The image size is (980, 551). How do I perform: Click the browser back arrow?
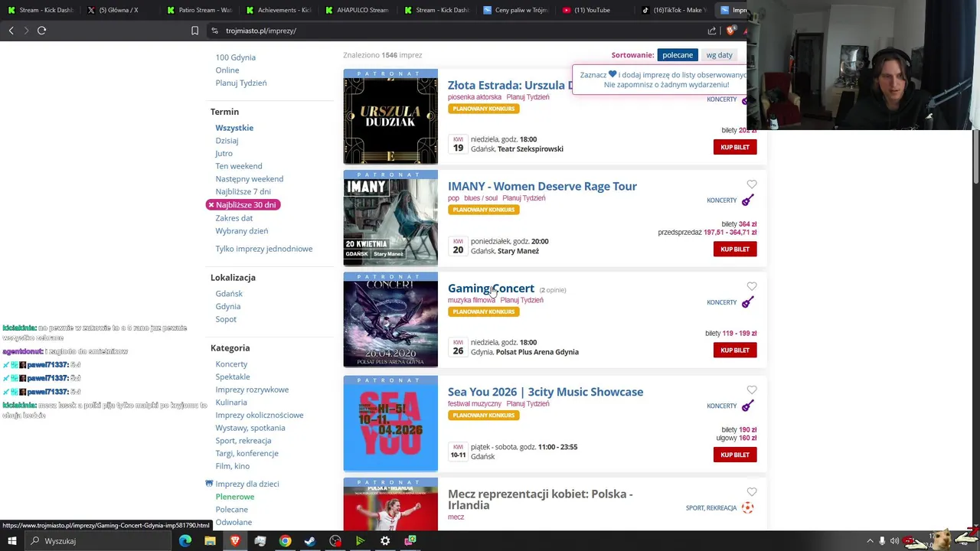point(11,31)
